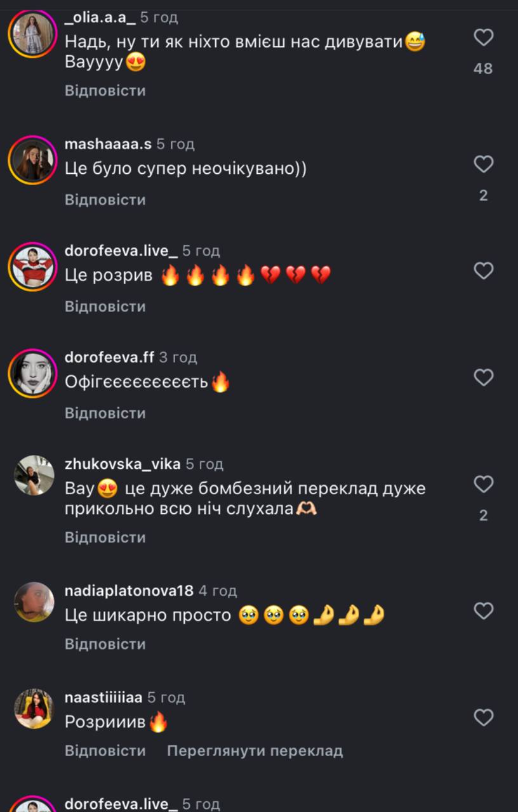The width and height of the screenshot is (518, 812).
Task: Open zhukovska_vika profile photo
Action: [x=34, y=475]
